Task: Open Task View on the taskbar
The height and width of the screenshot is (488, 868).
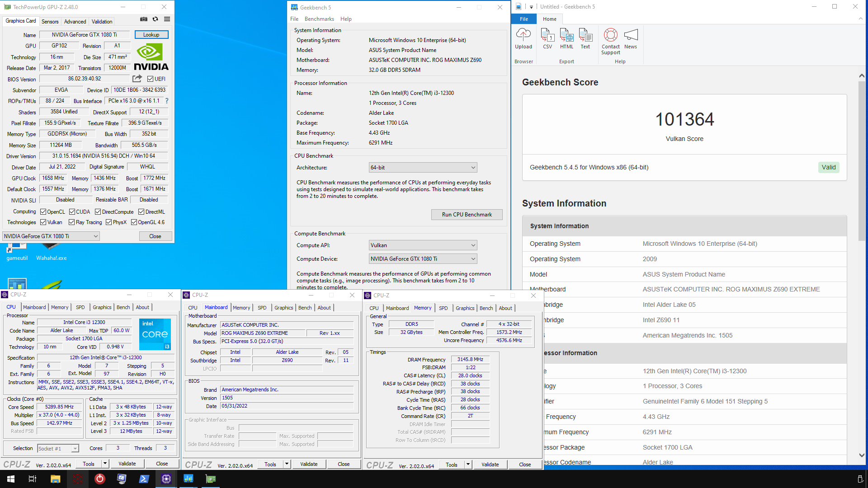Action: coord(33,479)
